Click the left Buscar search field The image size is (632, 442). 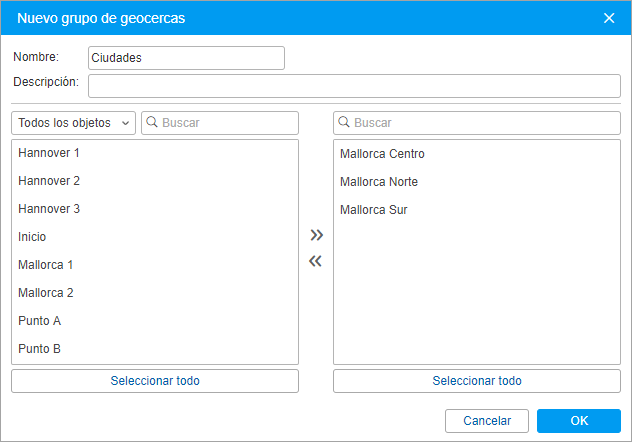coord(220,123)
